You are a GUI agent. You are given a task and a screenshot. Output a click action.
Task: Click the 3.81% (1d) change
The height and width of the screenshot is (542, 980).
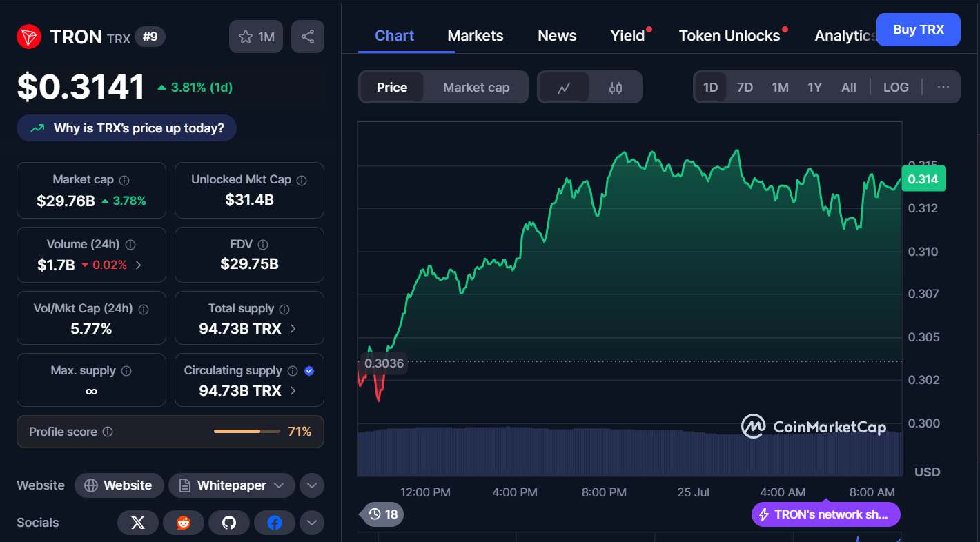click(195, 88)
